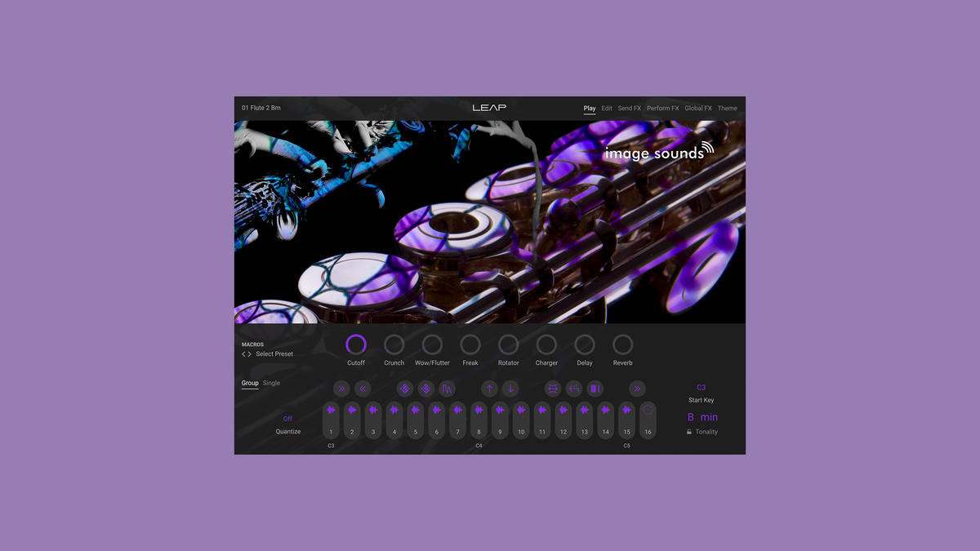Click the MACROS label
Screen dimensions: 980x551
coord(252,344)
